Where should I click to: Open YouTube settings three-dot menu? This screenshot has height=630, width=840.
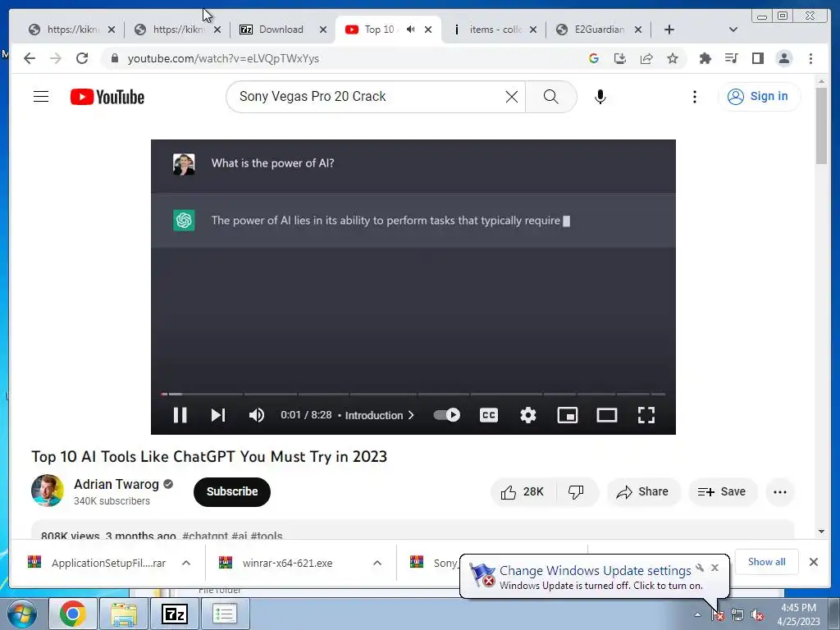tap(694, 97)
